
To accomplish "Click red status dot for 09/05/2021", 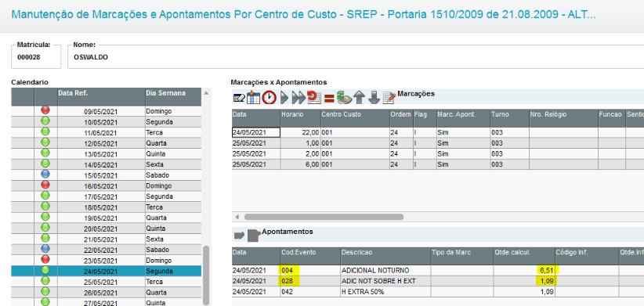I will pyautogui.click(x=45, y=110).
